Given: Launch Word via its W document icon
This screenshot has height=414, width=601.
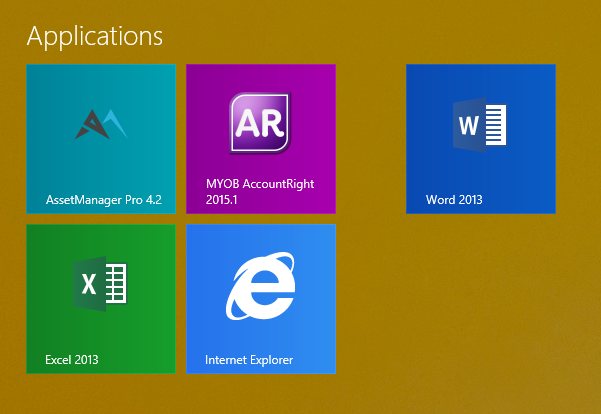Looking at the screenshot, I should (x=480, y=125).
